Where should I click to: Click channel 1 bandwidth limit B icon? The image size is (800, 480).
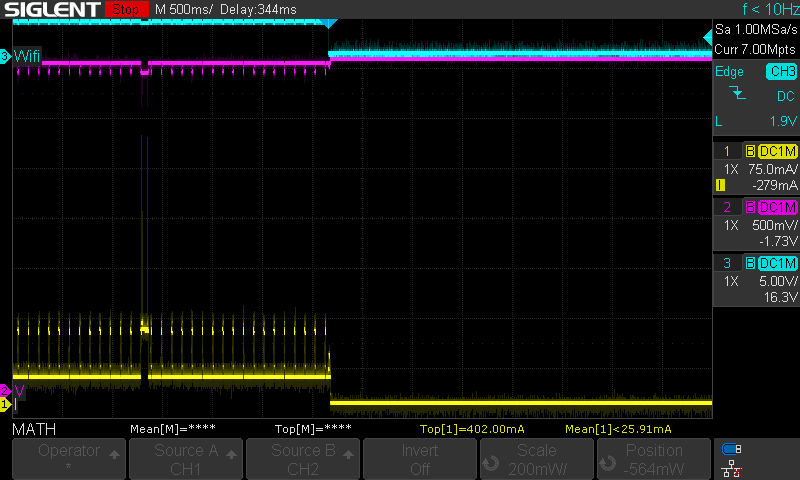click(x=750, y=151)
